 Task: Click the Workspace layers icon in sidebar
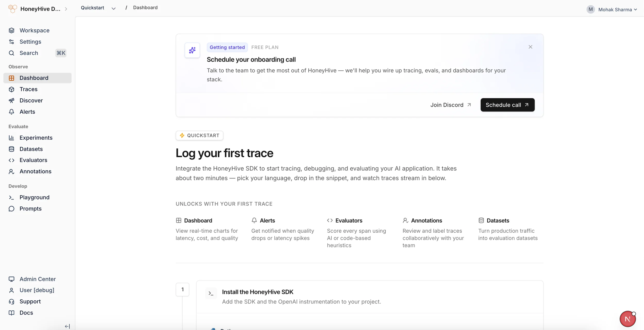tap(12, 30)
